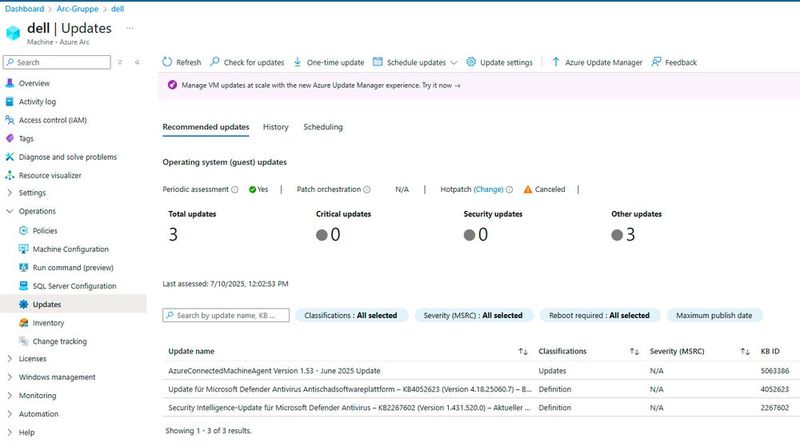Click the Hotpatch info icon
800x446 pixels.
pos(509,189)
